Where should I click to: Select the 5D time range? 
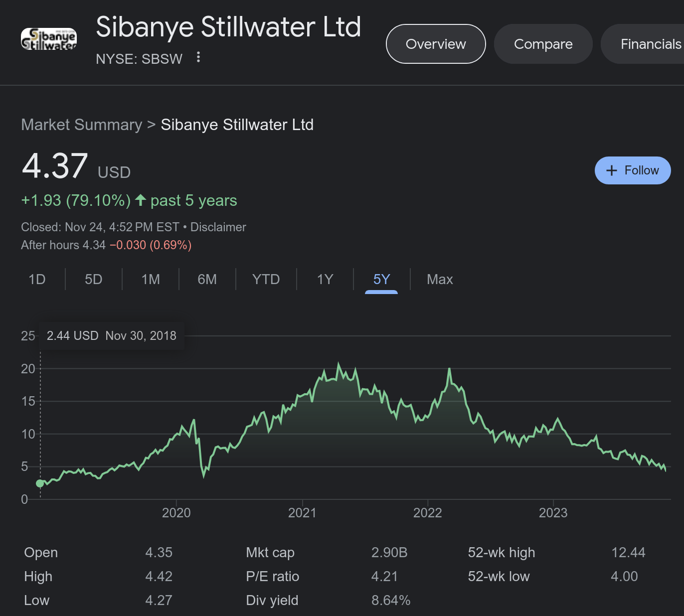pyautogui.click(x=93, y=279)
